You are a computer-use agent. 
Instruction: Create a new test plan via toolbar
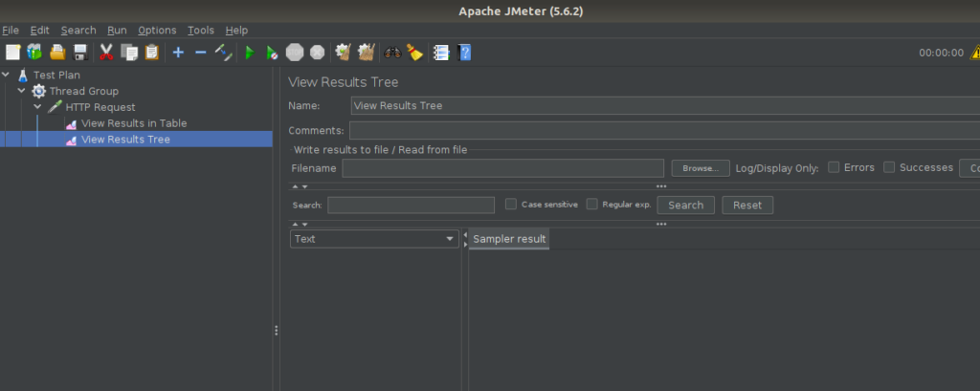tap(12, 53)
